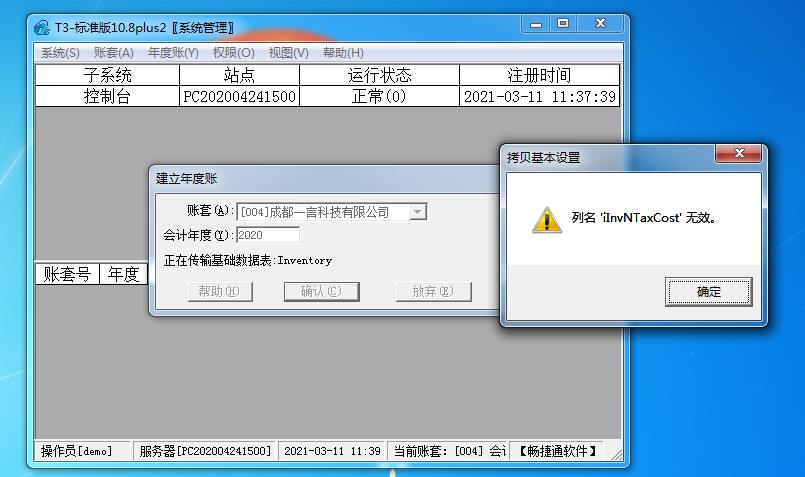Click the 确定 button in the error dialog

tap(708, 292)
